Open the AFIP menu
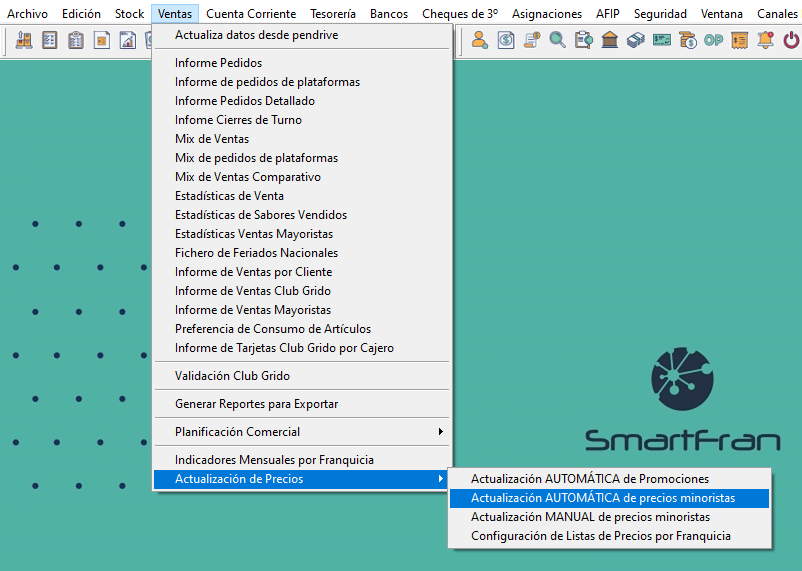 (x=607, y=14)
